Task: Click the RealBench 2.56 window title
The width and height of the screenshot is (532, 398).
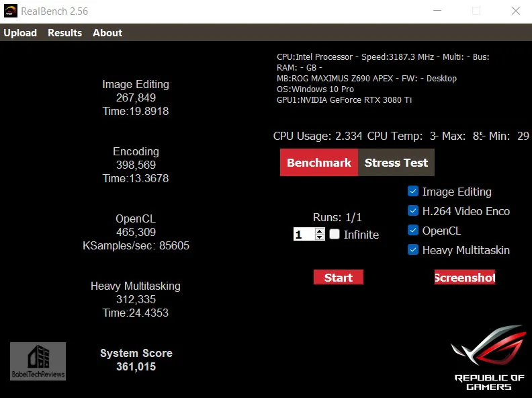Action: point(54,11)
